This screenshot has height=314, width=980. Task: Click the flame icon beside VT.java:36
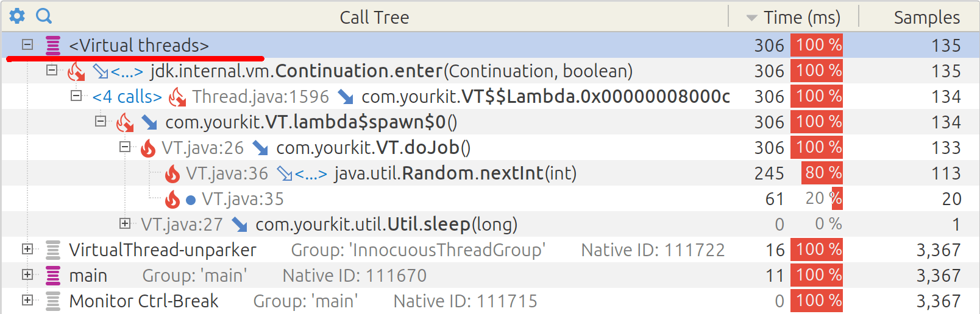pos(172,173)
